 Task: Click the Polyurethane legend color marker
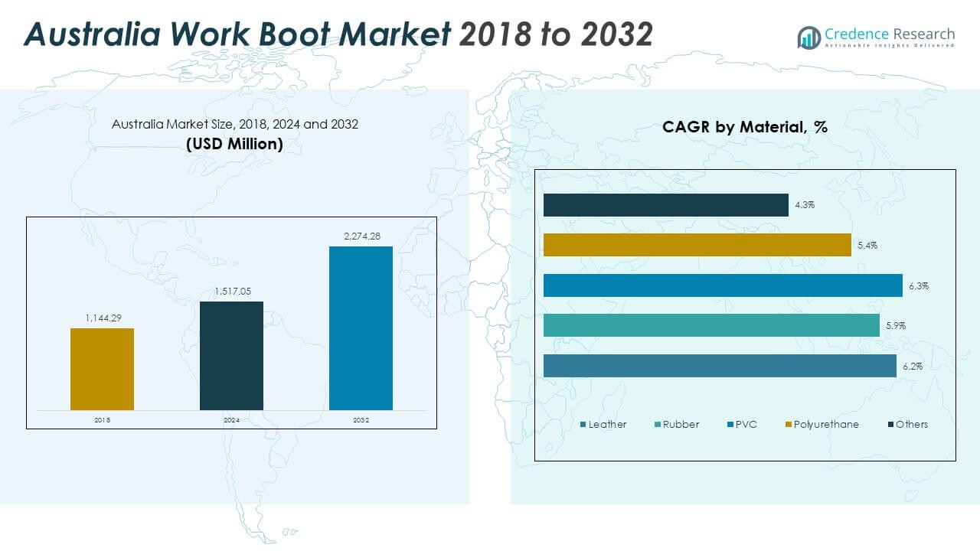(788, 425)
